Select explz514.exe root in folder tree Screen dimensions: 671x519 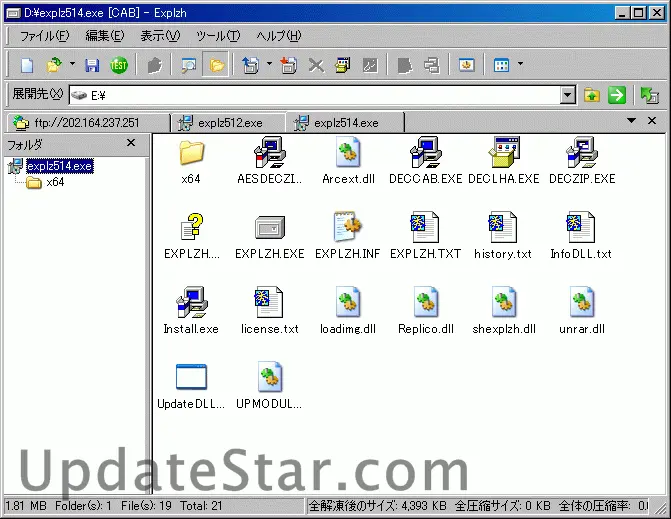(x=60, y=166)
